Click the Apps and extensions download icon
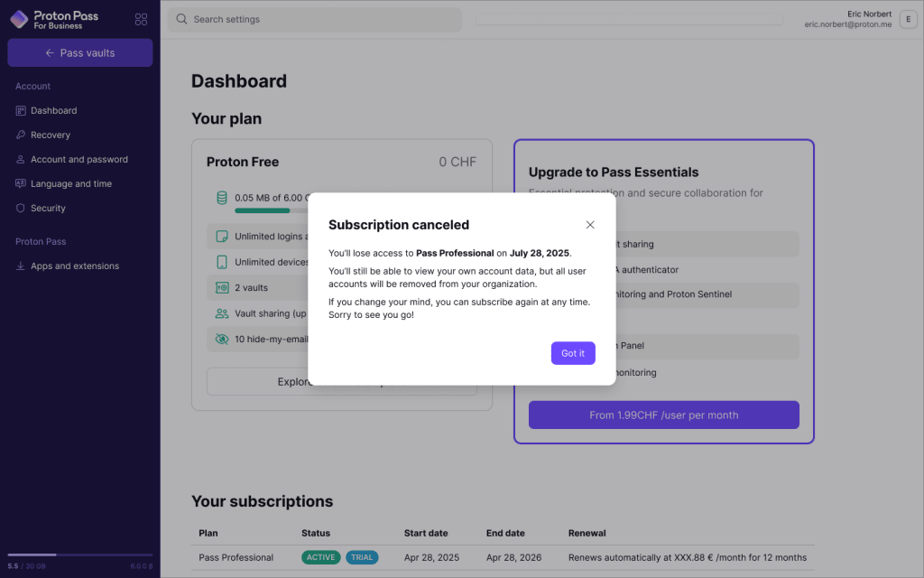Viewport: 924px width, 578px height. [21, 266]
